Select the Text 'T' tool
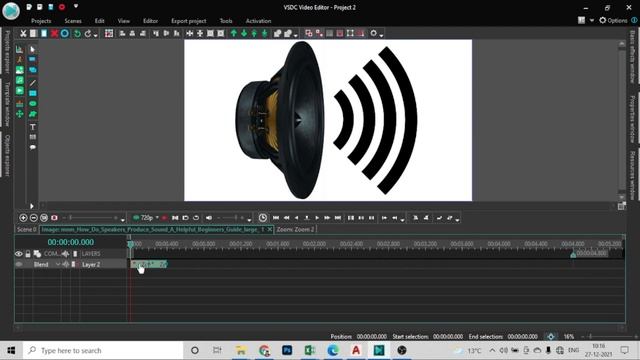Screen dimensions: 640x360 [33, 127]
